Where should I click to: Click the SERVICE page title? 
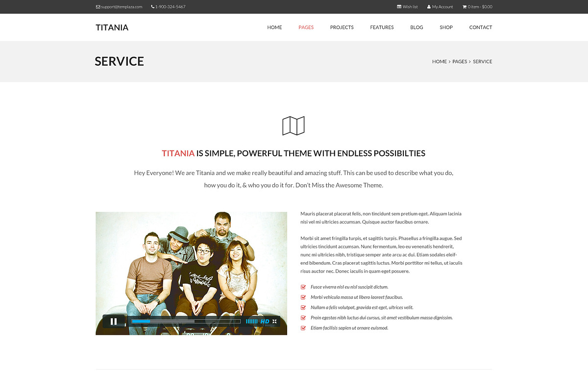coord(120,62)
